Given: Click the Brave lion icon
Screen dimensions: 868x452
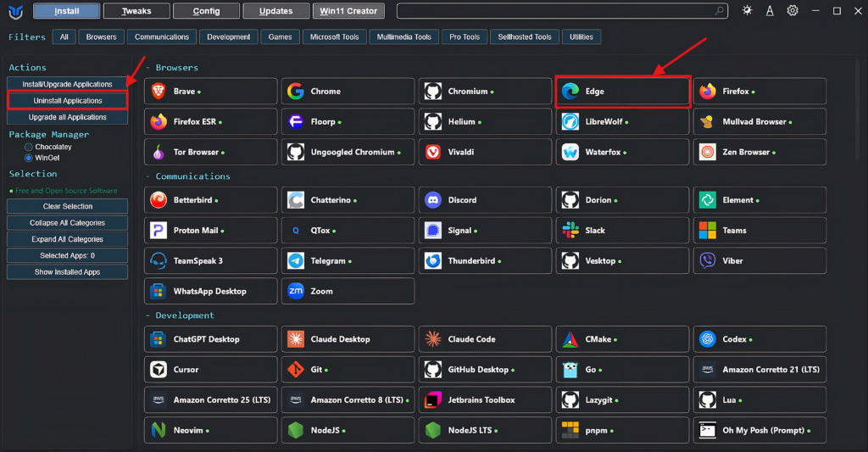Looking at the screenshot, I should pyautogui.click(x=159, y=92).
